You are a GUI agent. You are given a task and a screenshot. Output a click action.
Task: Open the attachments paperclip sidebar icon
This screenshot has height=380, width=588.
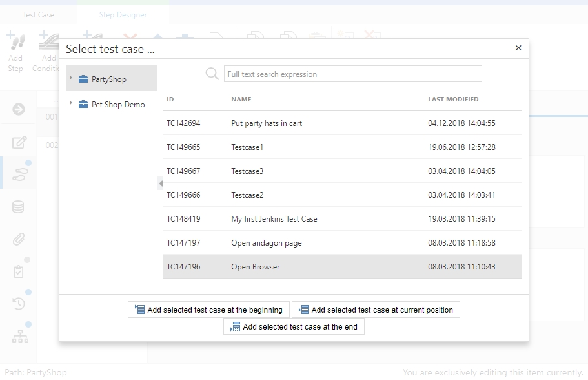[19, 239]
